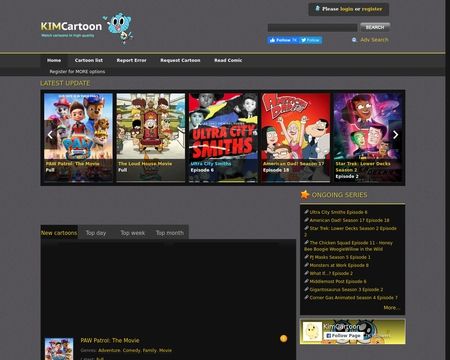
Task: Open the Adv Search link
Action: pos(374,40)
